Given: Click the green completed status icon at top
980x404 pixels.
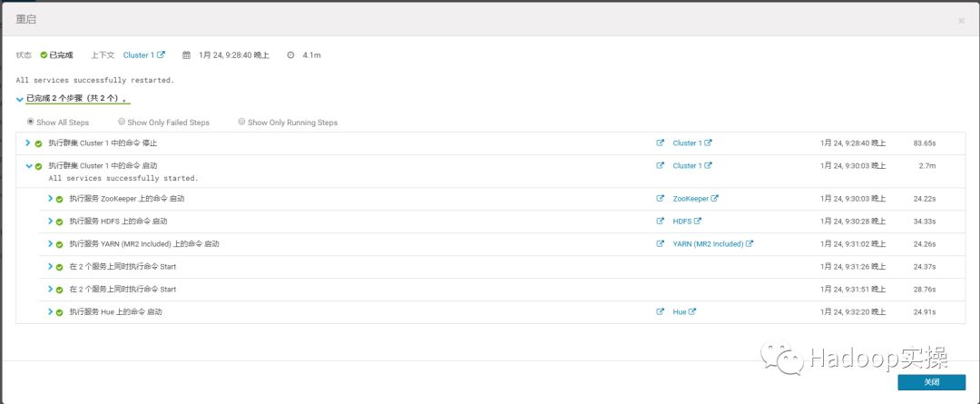Looking at the screenshot, I should point(44,55).
